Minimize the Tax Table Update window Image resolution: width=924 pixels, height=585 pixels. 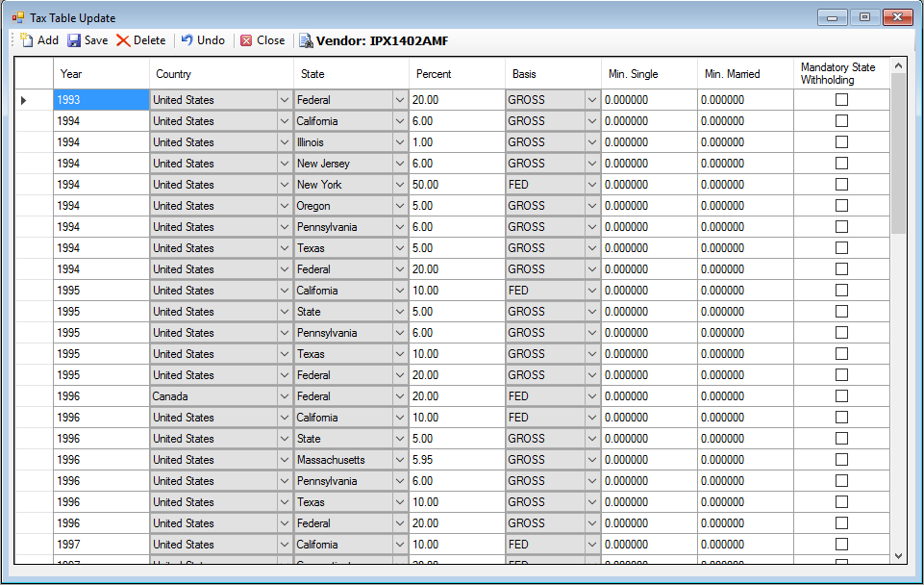[832, 17]
